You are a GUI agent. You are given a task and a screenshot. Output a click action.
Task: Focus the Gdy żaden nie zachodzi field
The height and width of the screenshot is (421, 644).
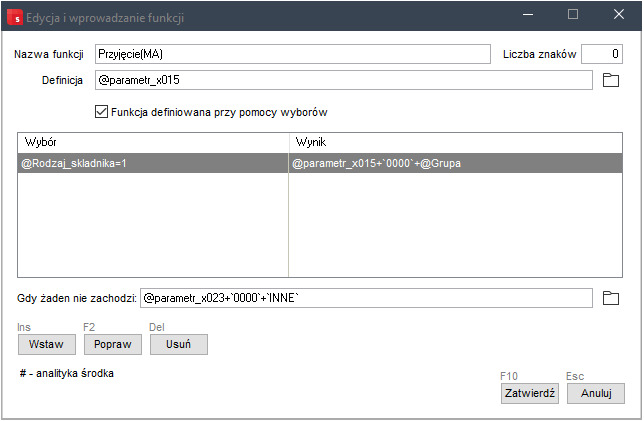click(366, 298)
